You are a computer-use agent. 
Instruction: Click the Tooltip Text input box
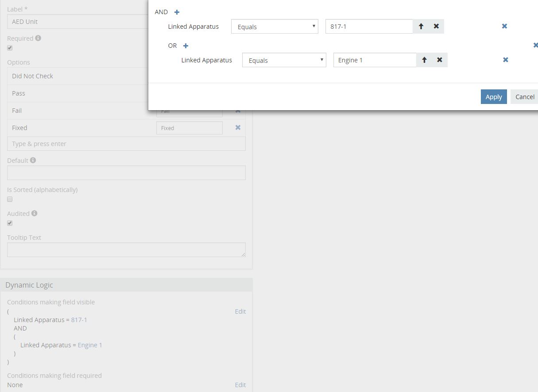click(126, 250)
